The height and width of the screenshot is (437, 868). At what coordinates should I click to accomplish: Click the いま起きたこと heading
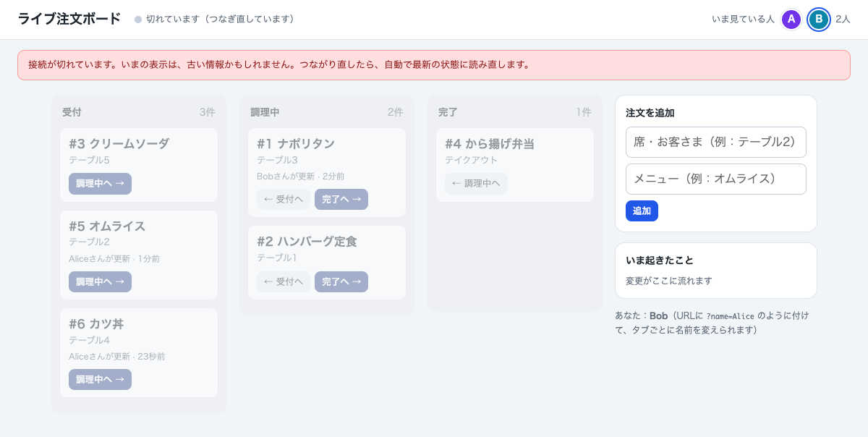coord(660,260)
